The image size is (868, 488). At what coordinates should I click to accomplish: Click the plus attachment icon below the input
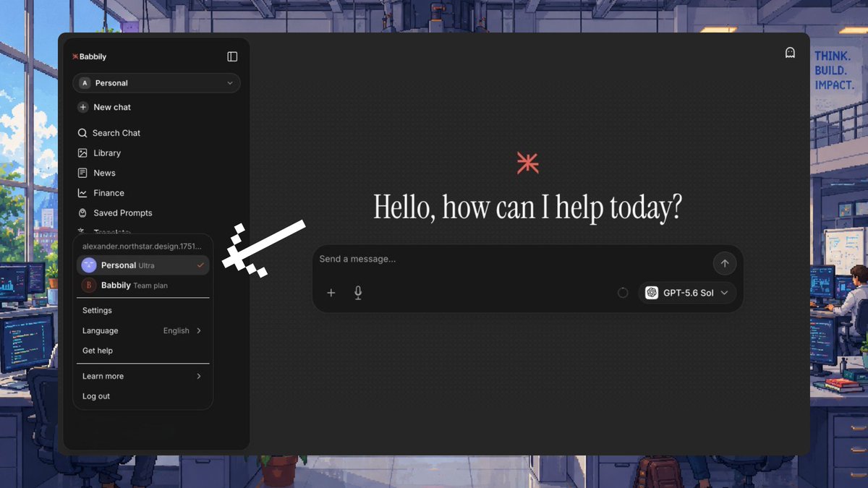331,293
